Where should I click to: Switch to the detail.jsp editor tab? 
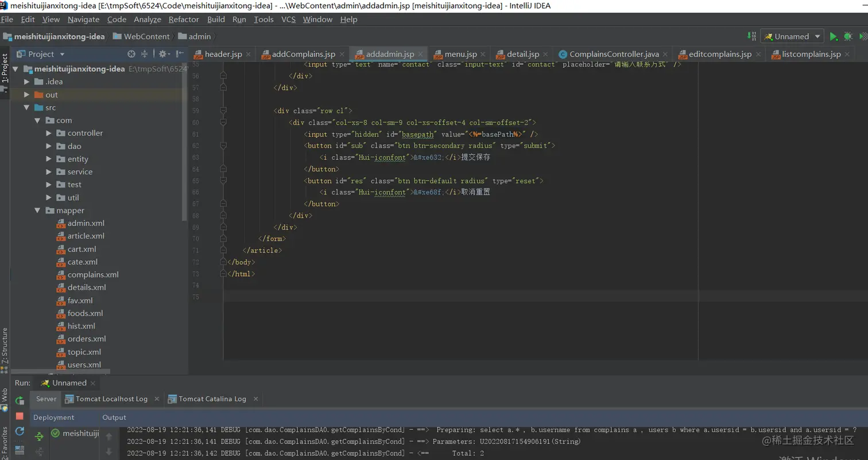(x=523, y=54)
